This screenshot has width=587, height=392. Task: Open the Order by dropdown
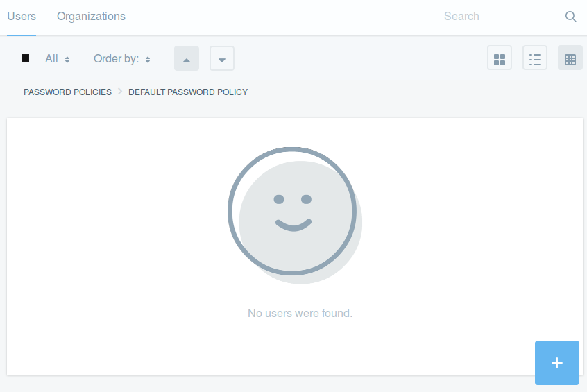(122, 59)
